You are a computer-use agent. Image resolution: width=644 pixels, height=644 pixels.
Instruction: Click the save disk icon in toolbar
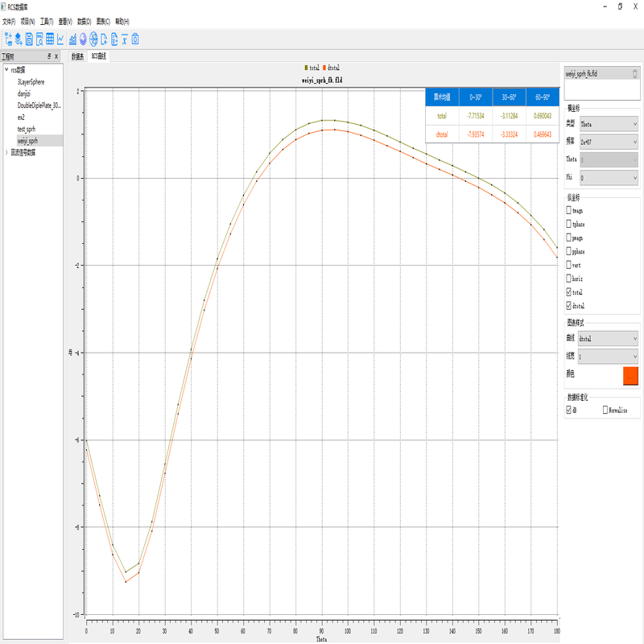29,39
